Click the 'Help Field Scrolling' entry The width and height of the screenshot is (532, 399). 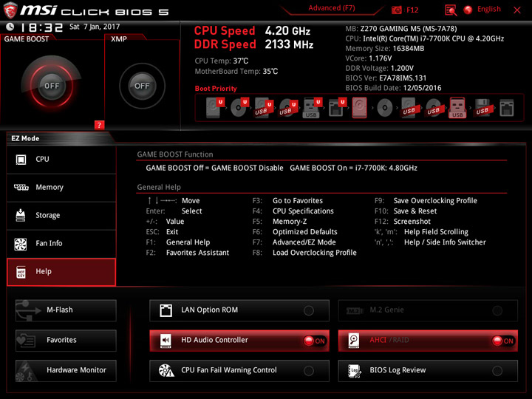(436, 232)
